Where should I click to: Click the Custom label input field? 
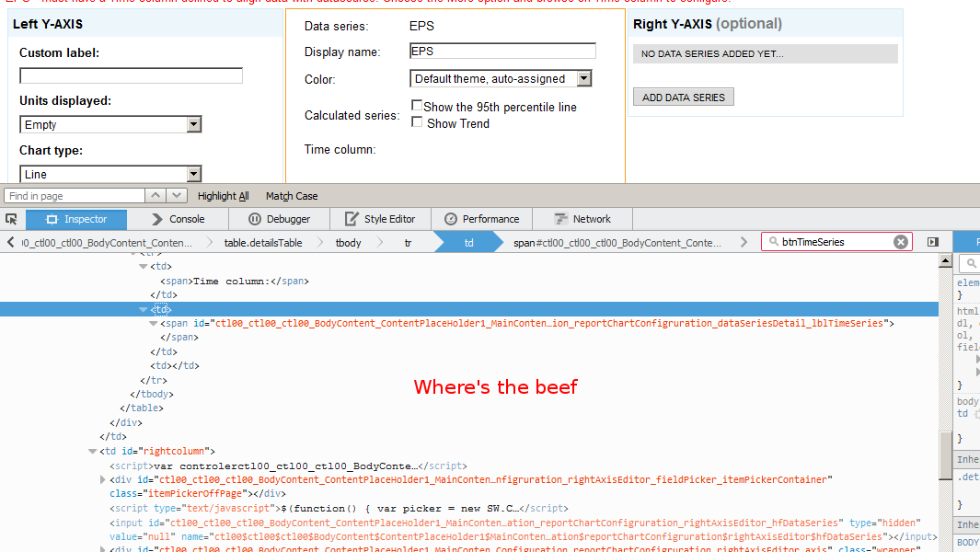pos(132,75)
